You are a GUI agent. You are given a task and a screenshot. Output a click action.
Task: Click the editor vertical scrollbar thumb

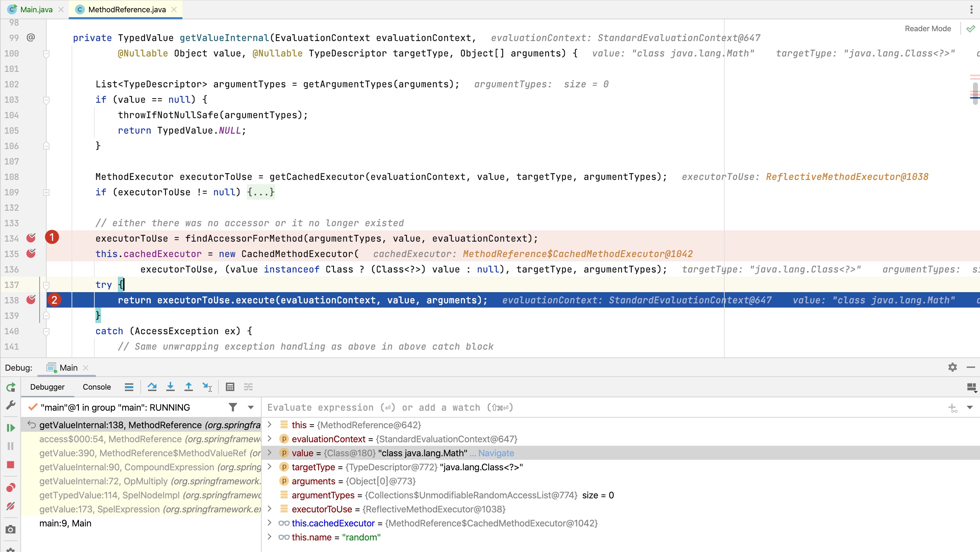pyautogui.click(x=975, y=93)
